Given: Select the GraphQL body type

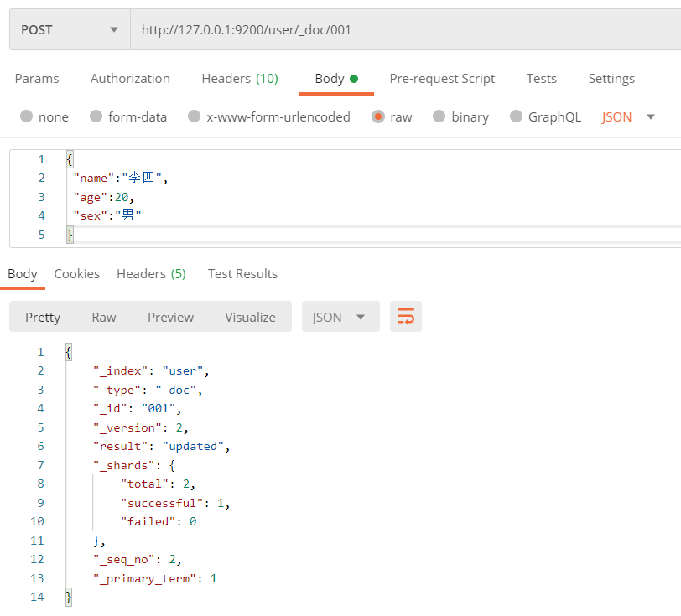Looking at the screenshot, I should coord(545,116).
